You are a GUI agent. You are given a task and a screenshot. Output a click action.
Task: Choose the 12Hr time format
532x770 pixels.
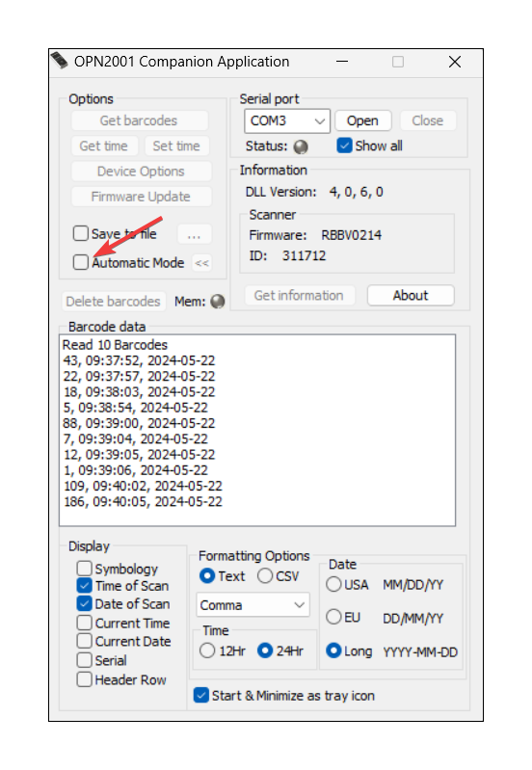[x=207, y=651]
